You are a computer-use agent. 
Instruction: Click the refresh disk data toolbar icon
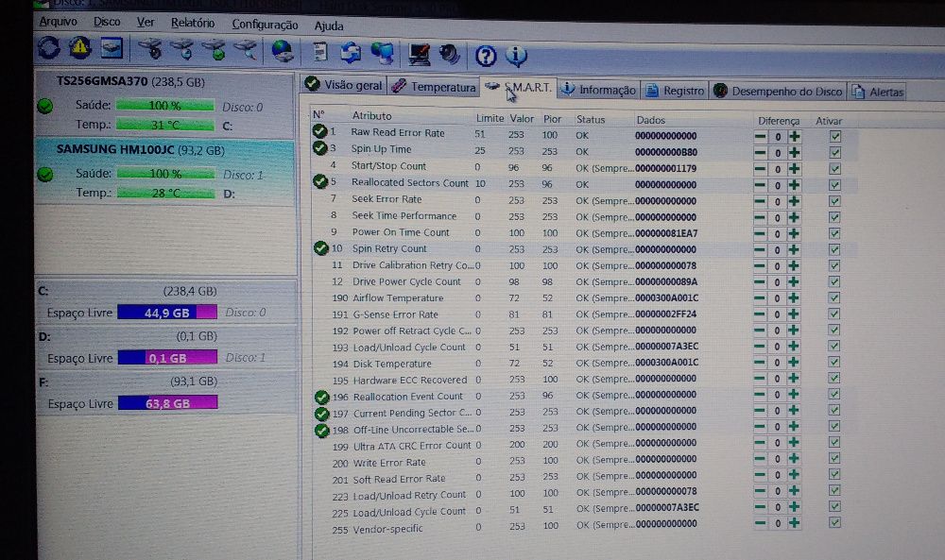49,47
